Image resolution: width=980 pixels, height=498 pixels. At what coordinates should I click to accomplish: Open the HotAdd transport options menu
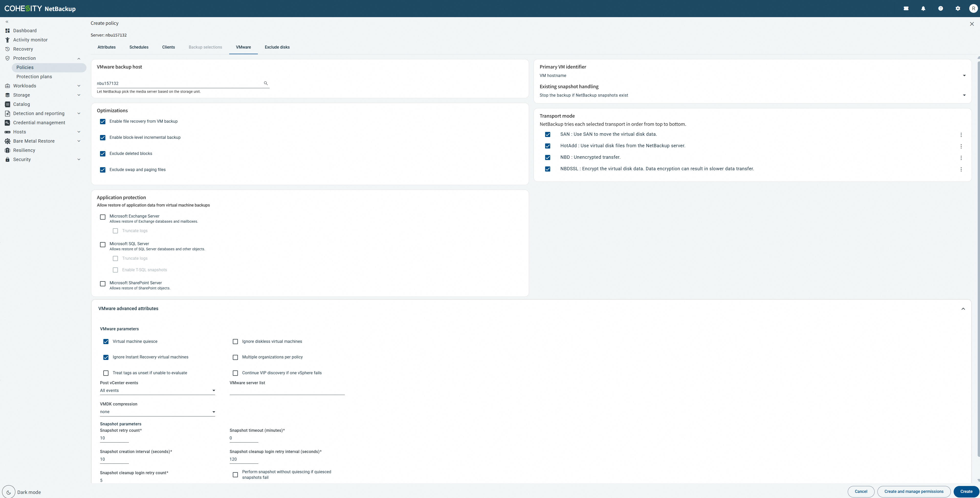(x=961, y=146)
